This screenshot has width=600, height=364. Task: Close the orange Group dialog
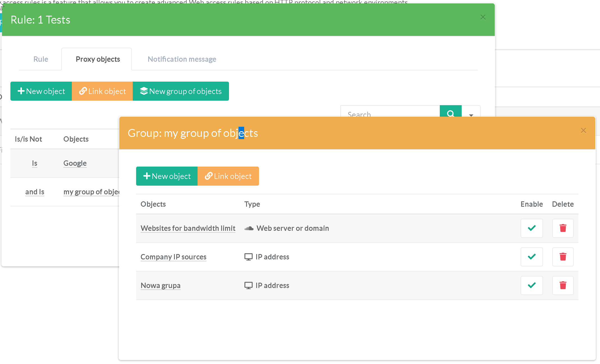point(583,130)
